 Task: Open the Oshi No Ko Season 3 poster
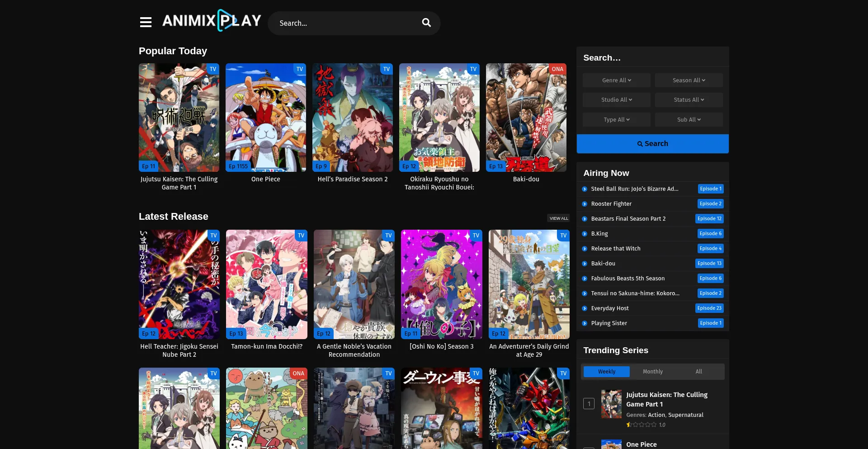[x=442, y=284]
